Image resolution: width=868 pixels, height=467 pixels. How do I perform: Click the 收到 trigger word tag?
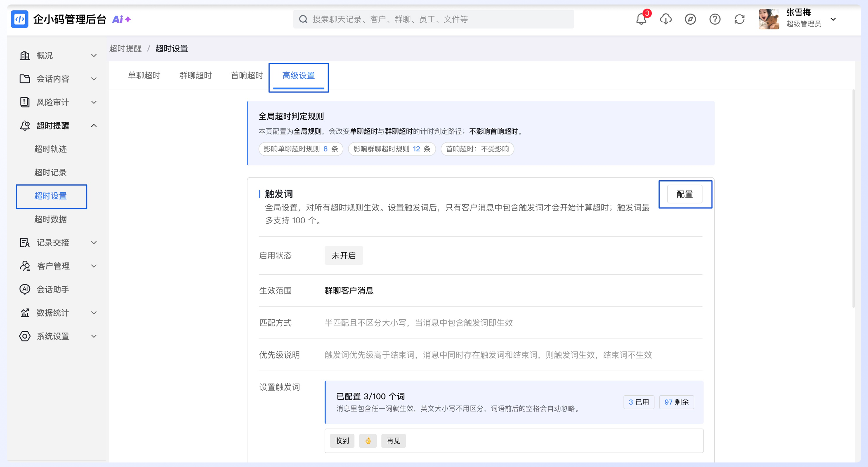342,441
